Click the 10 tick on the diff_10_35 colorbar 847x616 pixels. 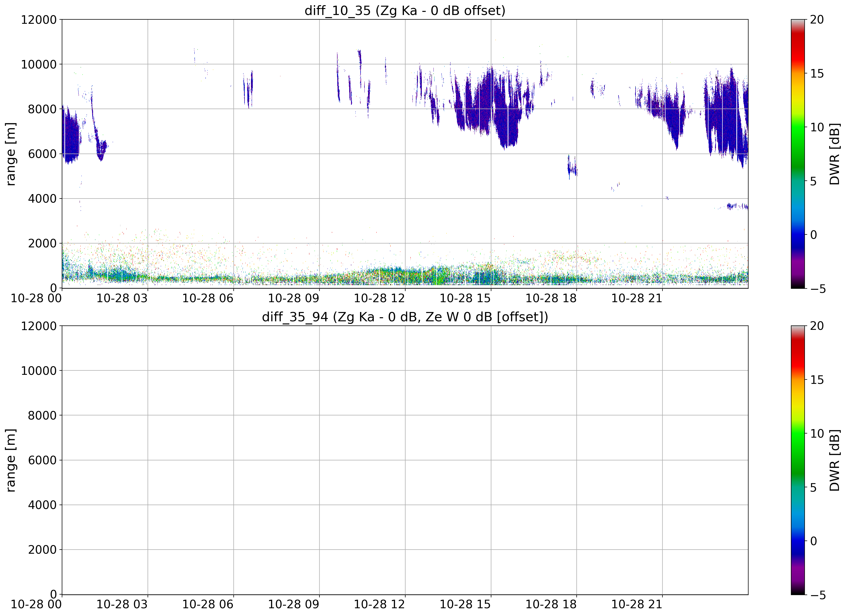point(817,127)
